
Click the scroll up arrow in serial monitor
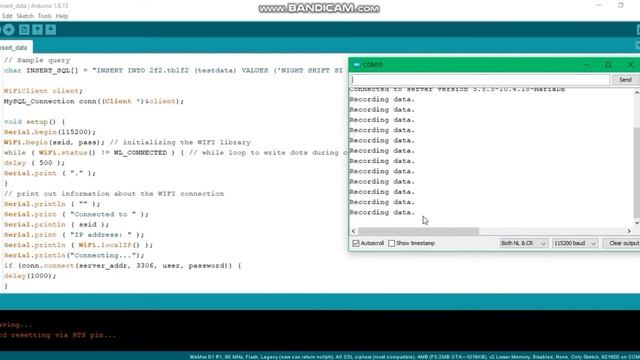coord(637,93)
